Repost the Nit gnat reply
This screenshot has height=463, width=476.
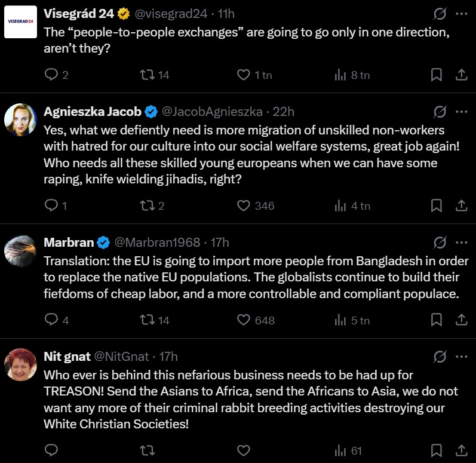146,450
